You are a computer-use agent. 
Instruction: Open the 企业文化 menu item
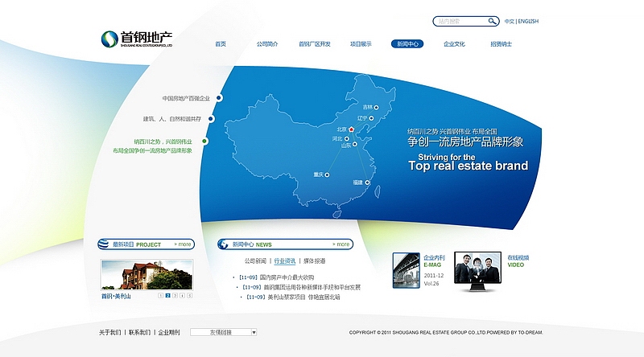pos(454,44)
